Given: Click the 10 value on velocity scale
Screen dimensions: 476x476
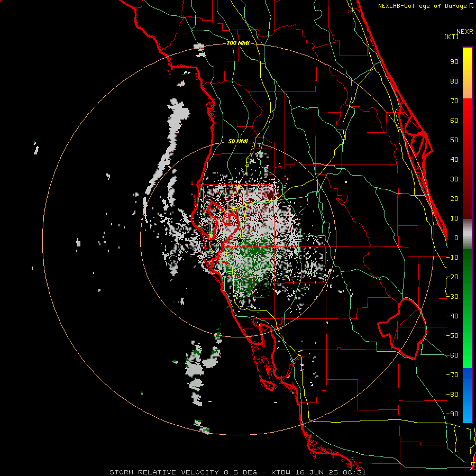Looking at the screenshot, I should 454,218.
